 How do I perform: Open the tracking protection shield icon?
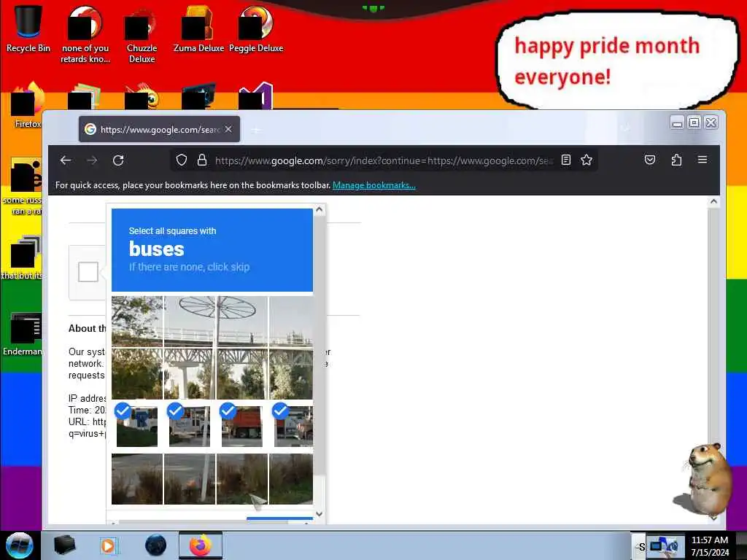point(181,160)
